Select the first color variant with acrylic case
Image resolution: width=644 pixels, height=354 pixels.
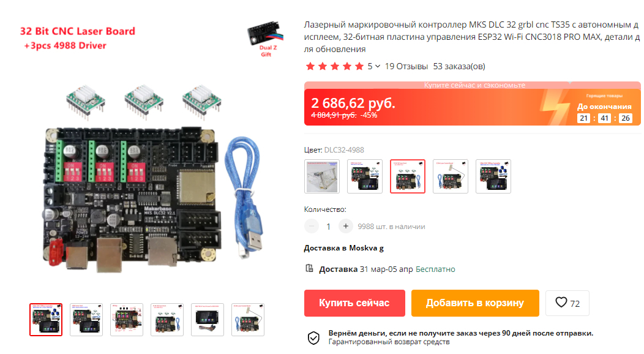point(322,176)
